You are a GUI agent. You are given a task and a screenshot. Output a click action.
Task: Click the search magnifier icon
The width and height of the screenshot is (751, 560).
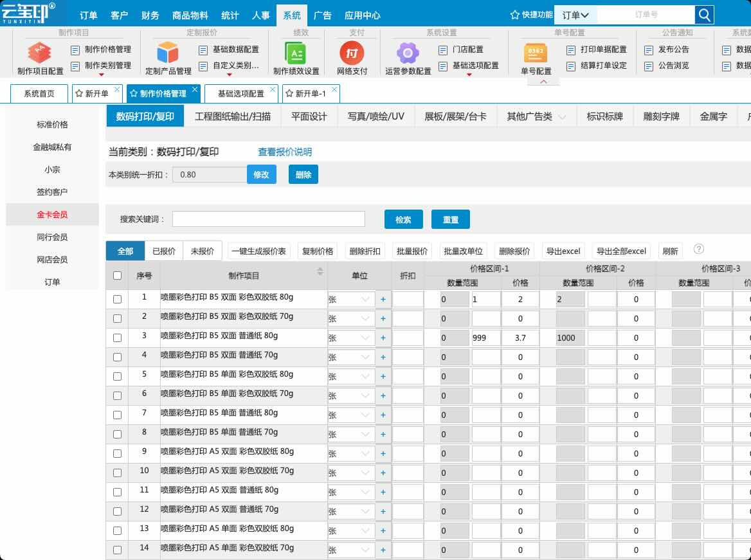click(704, 15)
